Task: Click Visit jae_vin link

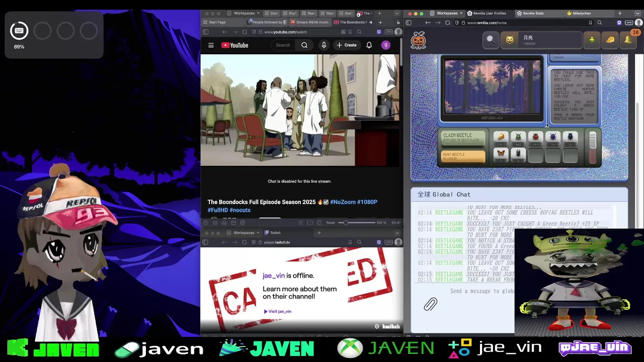Action: [x=278, y=311]
